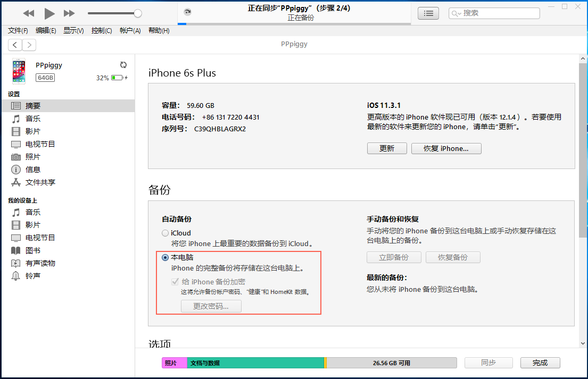This screenshot has height=379, width=588.
Task: Click the play button
Action: point(49,13)
